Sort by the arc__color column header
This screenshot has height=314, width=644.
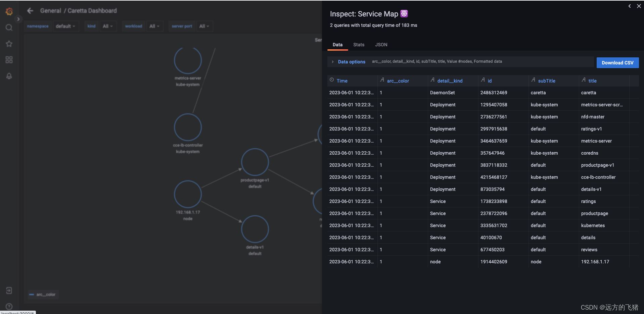coord(398,81)
